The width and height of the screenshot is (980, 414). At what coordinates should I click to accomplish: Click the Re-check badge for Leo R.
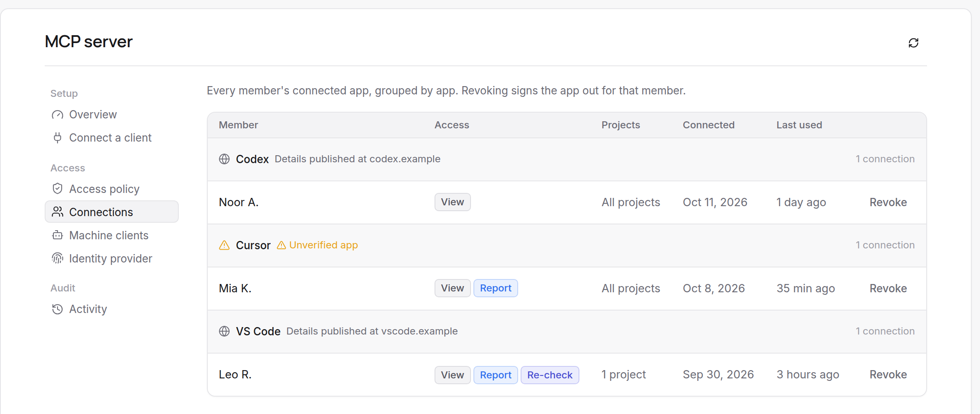(550, 375)
